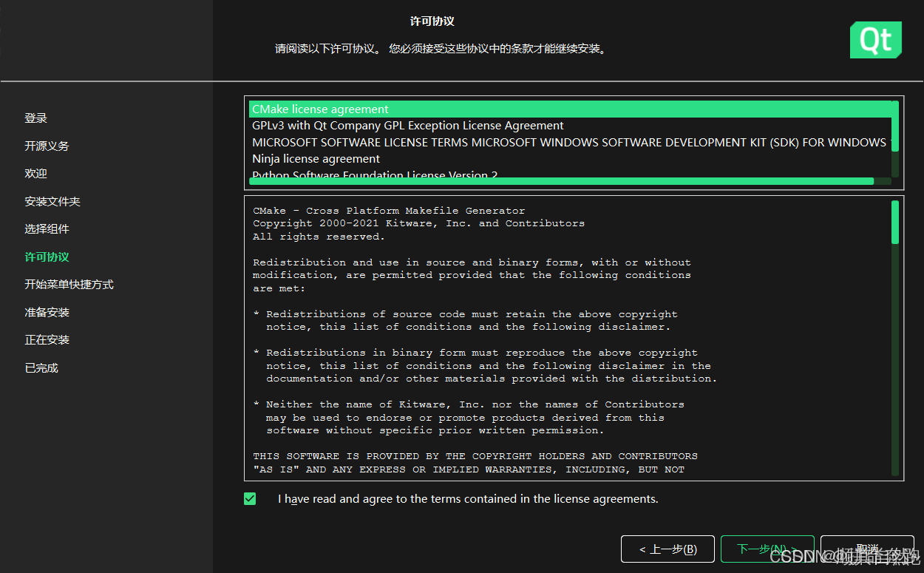Click 上一步 to go back
The height and width of the screenshot is (573, 924).
click(x=667, y=549)
